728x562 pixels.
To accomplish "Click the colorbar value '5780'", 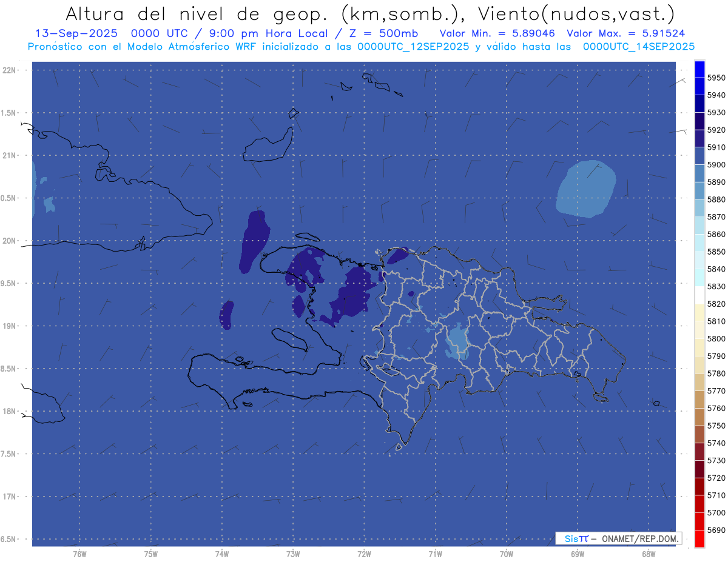I will (716, 373).
